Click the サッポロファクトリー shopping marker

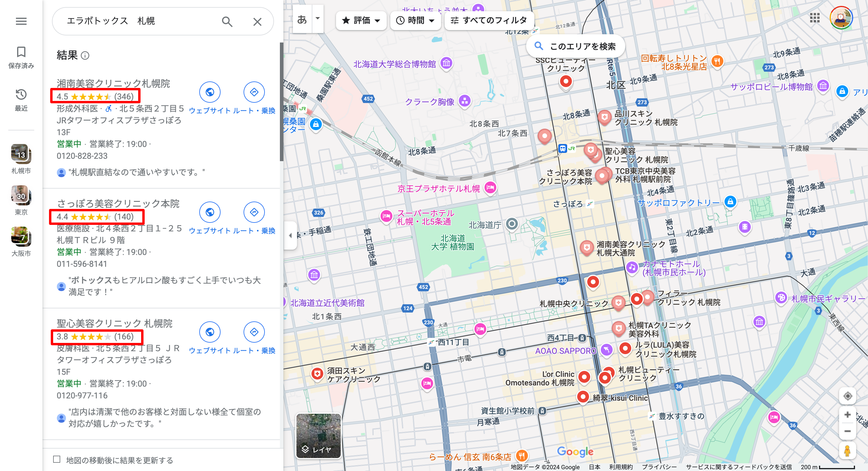tap(730, 202)
